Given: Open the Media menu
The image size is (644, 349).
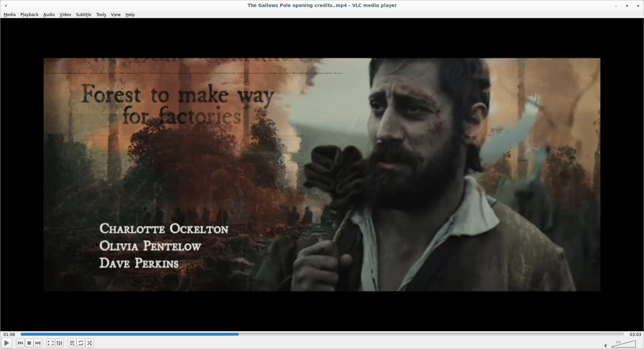Looking at the screenshot, I should point(9,14).
